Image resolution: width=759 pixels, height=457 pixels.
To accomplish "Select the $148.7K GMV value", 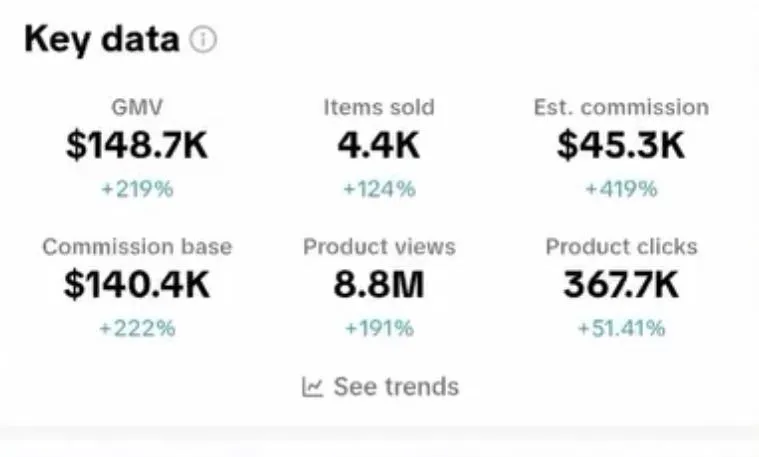I will coord(137,145).
